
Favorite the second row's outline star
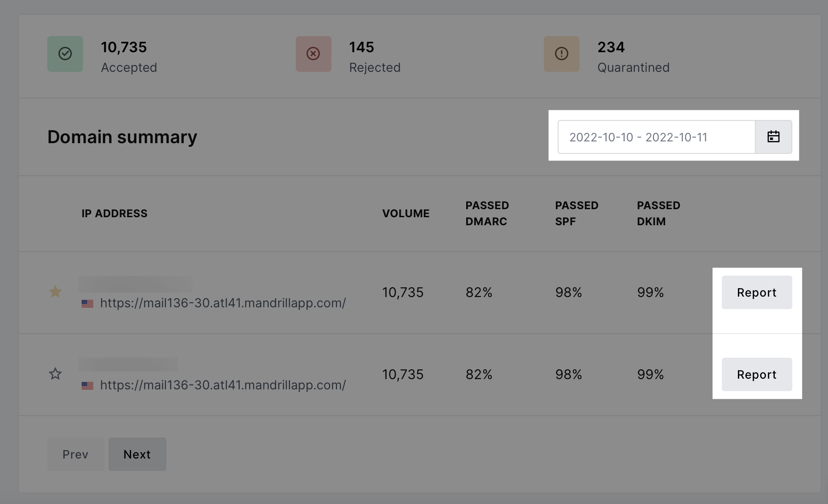(55, 373)
